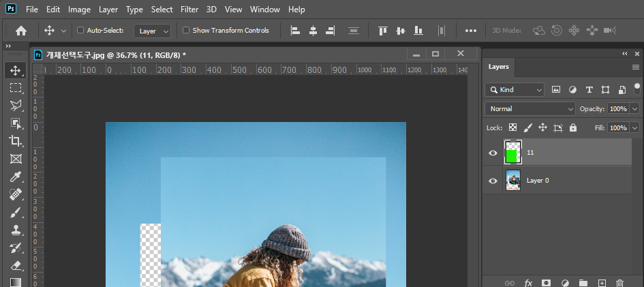Open the Window menu
644x287 pixels.
coord(265,9)
